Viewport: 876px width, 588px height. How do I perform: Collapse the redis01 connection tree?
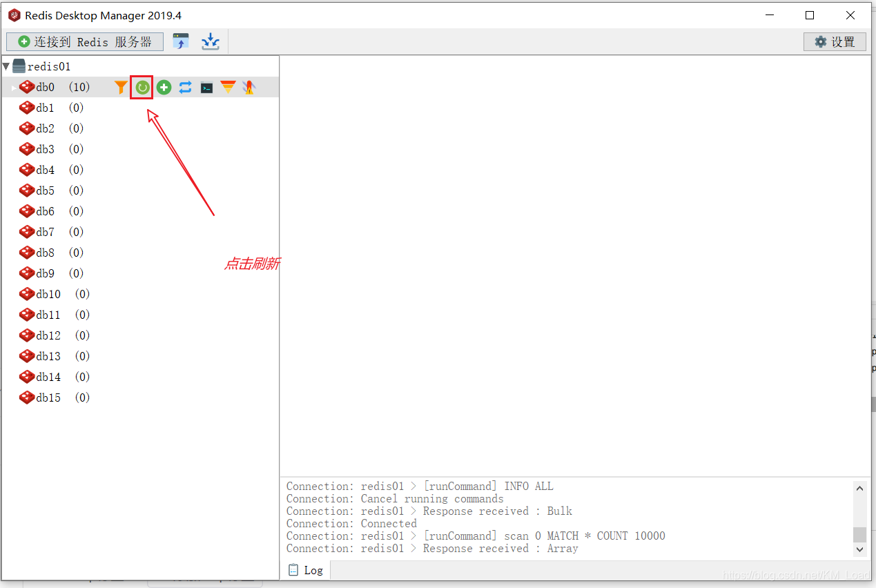tap(6, 66)
